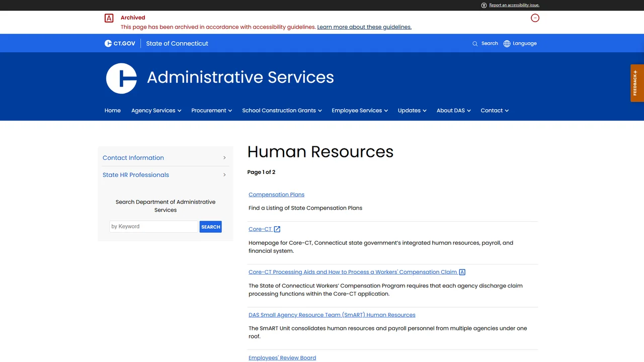
Task: Open Contact Information in the sidebar
Action: 166,158
